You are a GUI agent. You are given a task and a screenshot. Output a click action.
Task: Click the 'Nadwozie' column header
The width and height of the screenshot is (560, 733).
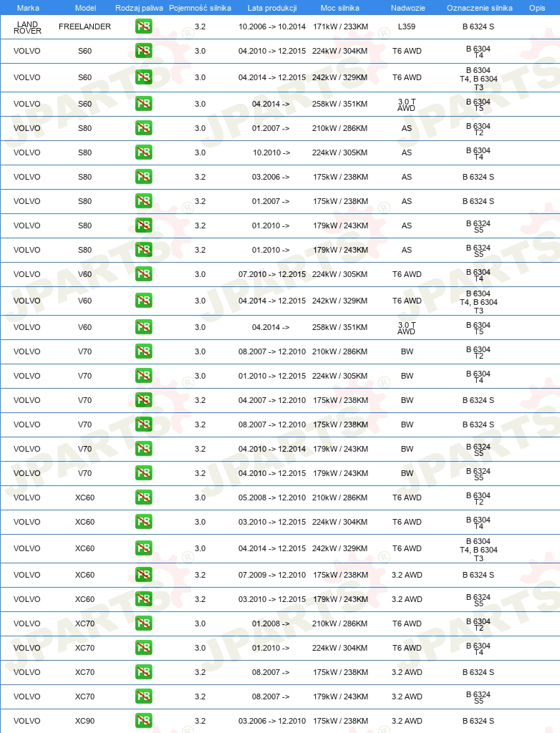click(x=408, y=8)
